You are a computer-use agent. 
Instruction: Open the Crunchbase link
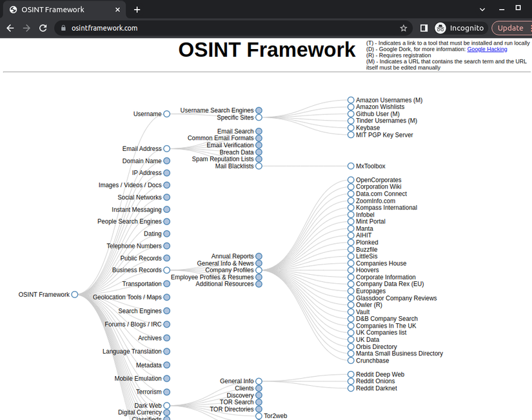[x=373, y=361]
